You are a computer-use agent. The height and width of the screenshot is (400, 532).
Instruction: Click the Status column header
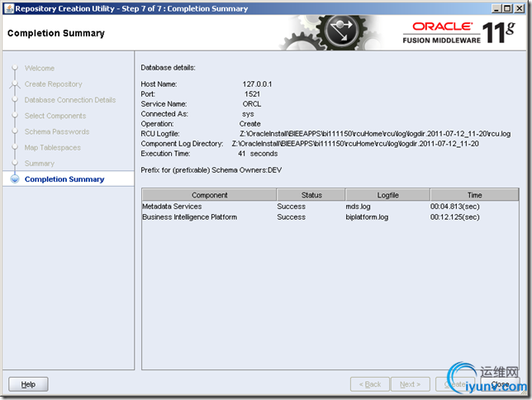click(311, 195)
